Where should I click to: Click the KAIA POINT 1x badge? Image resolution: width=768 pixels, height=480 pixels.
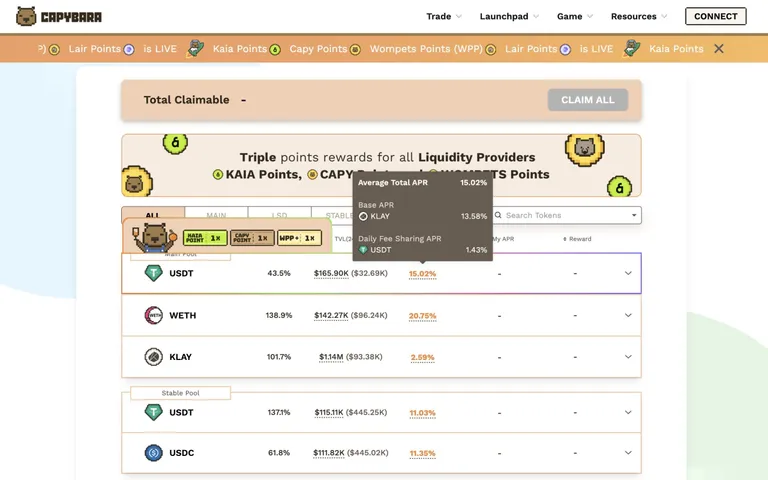(205, 238)
